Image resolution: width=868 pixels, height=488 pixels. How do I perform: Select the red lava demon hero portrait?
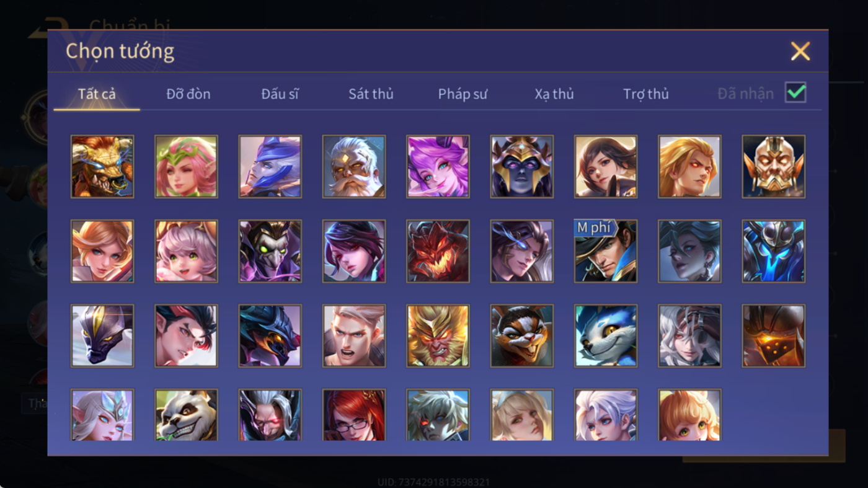[x=438, y=251]
